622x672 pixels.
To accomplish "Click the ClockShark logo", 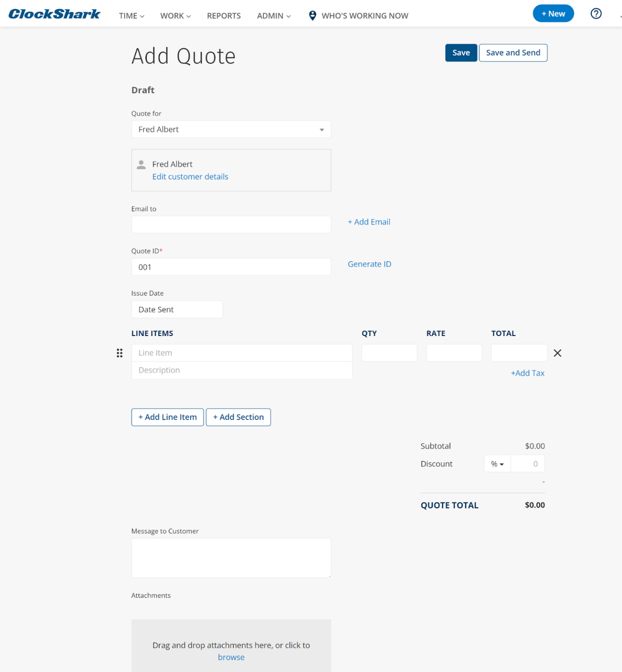I will pyautogui.click(x=54, y=14).
